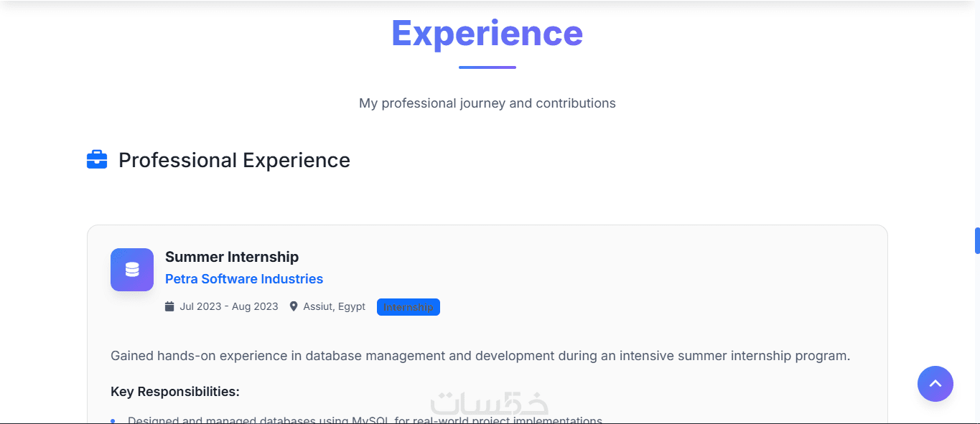Screen dimensions: 980x424
Task: Click the Key Responsibilities heading
Action: coord(175,392)
